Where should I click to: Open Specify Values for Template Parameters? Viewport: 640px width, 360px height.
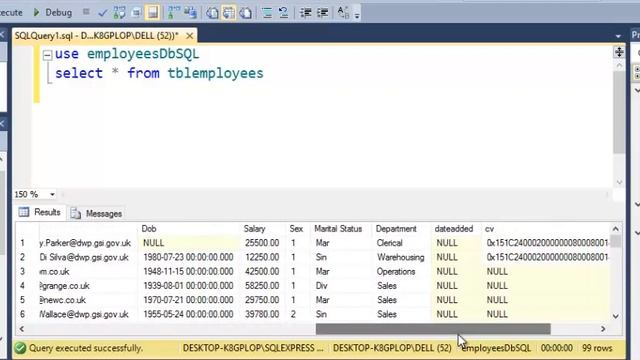coord(343,13)
